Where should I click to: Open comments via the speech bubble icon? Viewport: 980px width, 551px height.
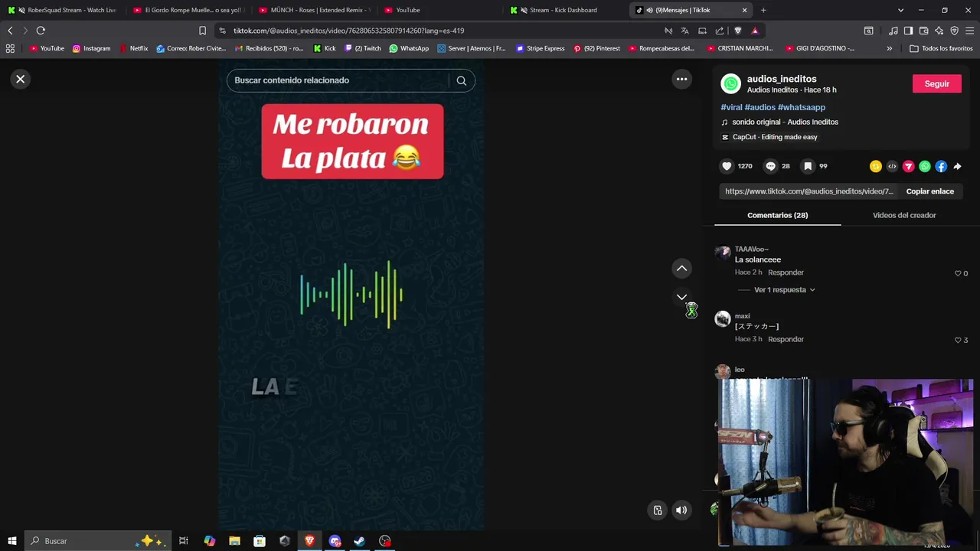[x=770, y=166]
